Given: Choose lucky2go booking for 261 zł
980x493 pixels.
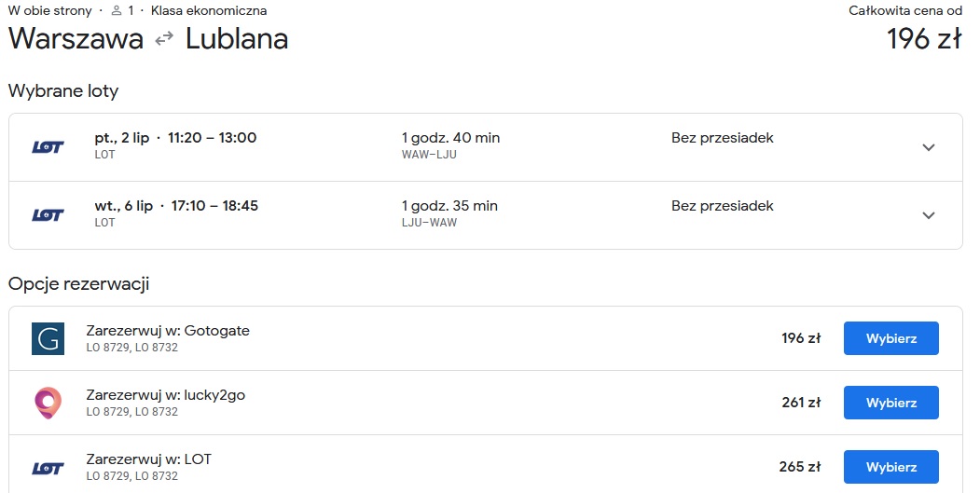Looking at the screenshot, I should pyautogui.click(x=891, y=403).
